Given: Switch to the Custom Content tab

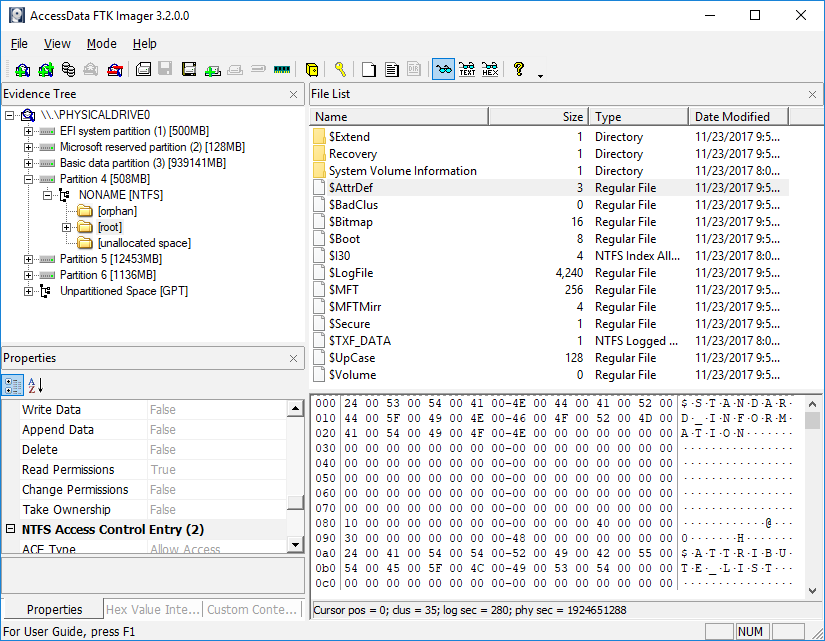Looking at the screenshot, I should click(252, 609).
